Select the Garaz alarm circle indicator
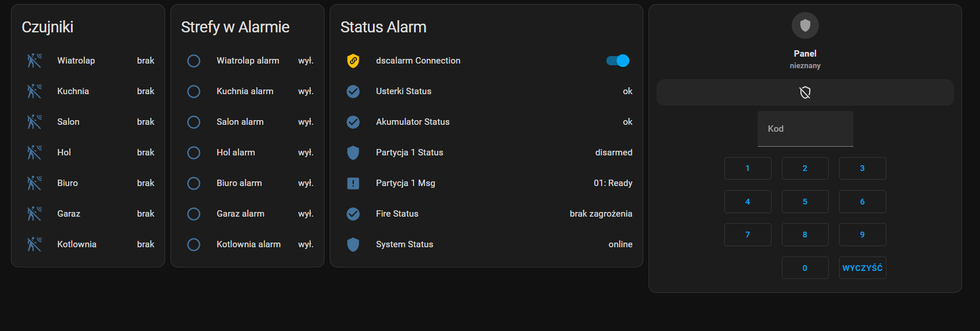The width and height of the screenshot is (980, 331). (193, 214)
